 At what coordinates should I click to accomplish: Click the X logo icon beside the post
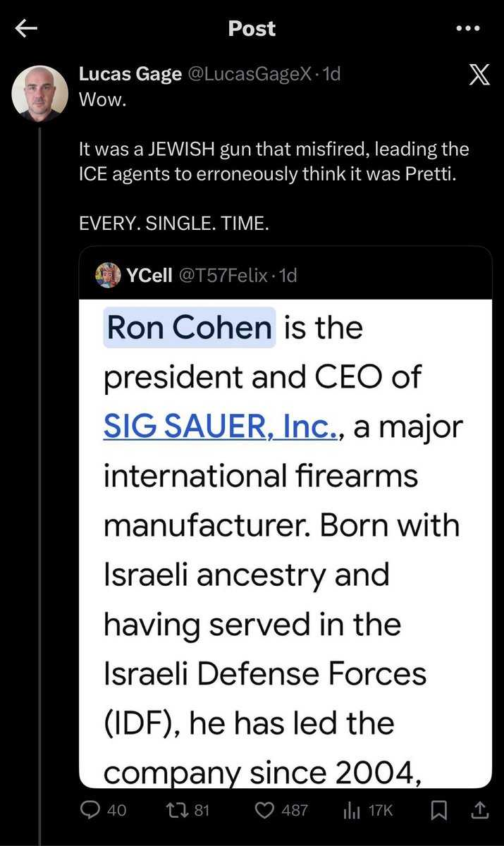(479, 75)
